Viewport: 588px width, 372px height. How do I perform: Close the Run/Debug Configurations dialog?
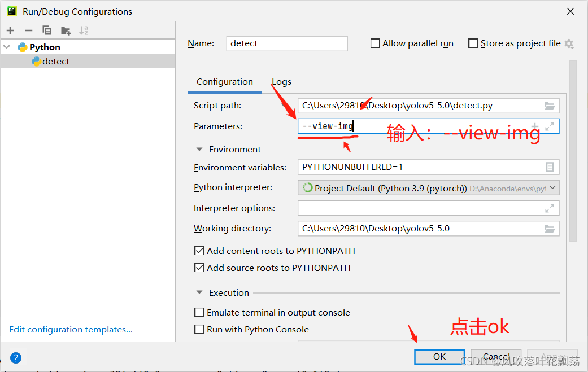[x=570, y=12]
